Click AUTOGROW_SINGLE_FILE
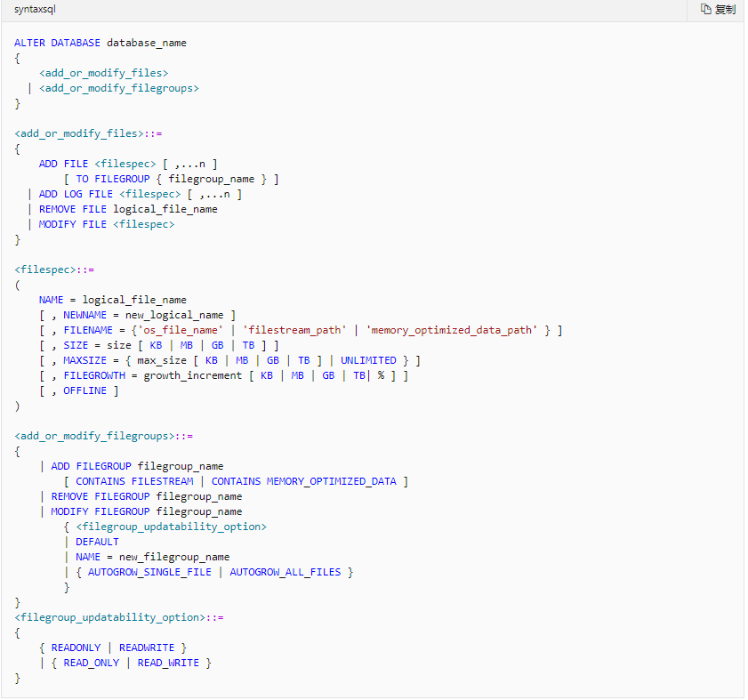 pos(149,573)
